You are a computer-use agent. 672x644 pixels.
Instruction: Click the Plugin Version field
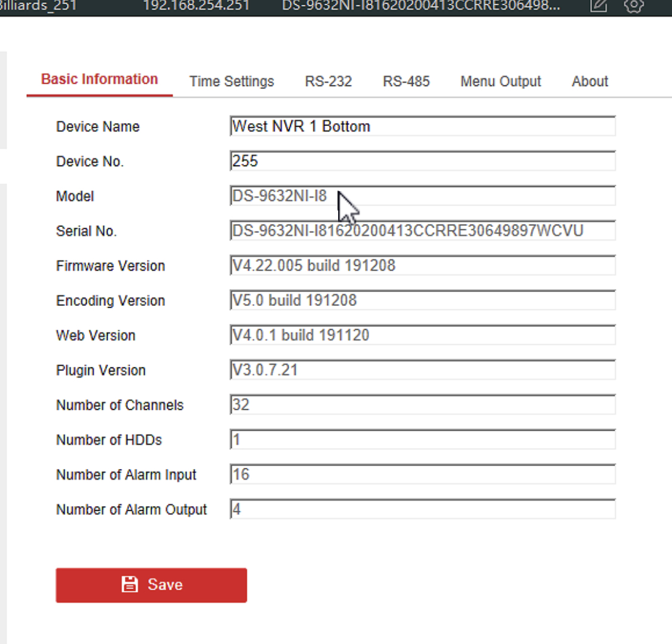422,370
